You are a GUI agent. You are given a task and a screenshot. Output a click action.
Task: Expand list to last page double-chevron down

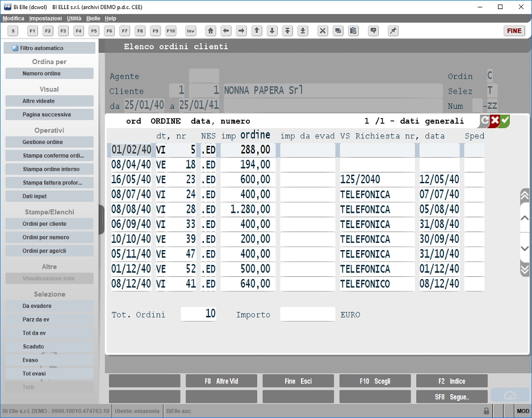[x=525, y=269]
